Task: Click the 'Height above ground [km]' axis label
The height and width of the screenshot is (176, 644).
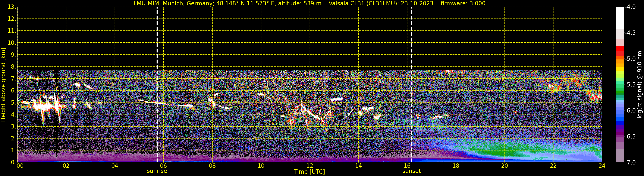Action: [x=3, y=85]
